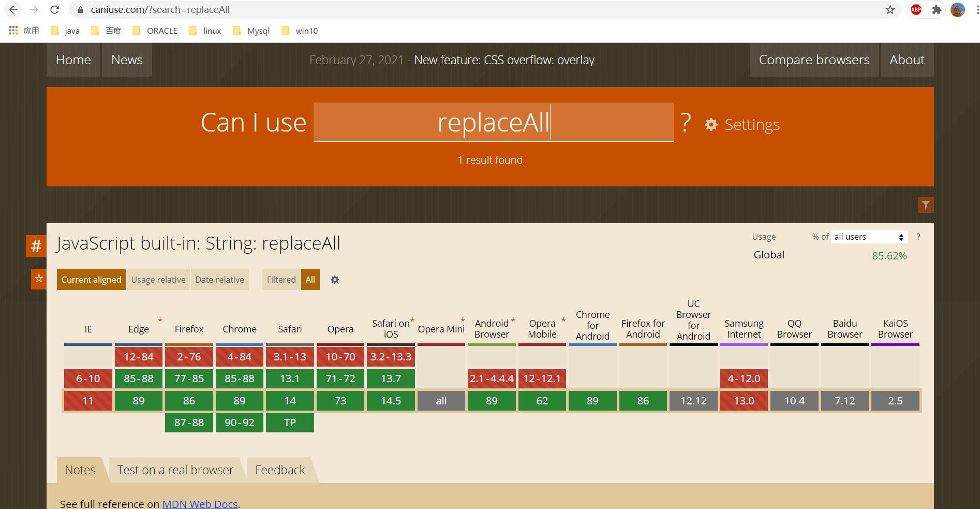This screenshot has height=509, width=980.
Task: Open the Feedback tab
Action: click(280, 470)
